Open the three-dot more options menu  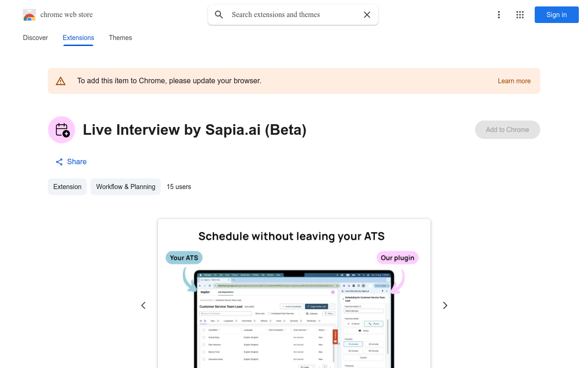[499, 15]
